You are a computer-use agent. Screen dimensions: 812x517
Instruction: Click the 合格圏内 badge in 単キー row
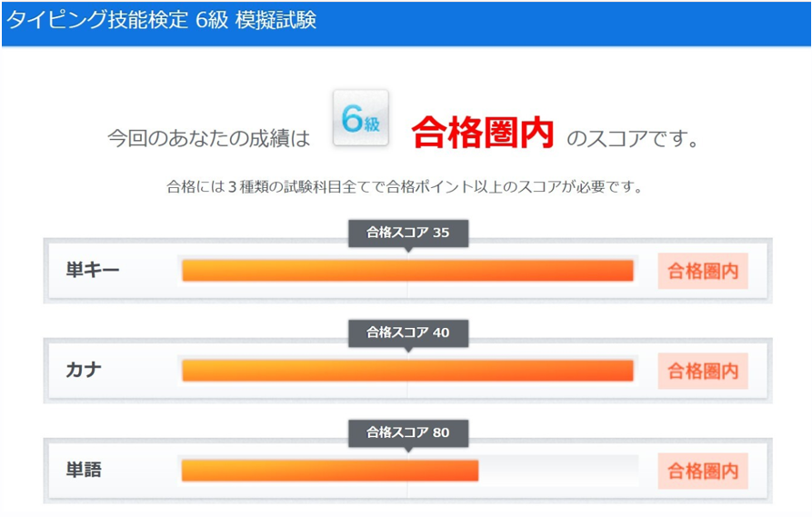coord(703,271)
